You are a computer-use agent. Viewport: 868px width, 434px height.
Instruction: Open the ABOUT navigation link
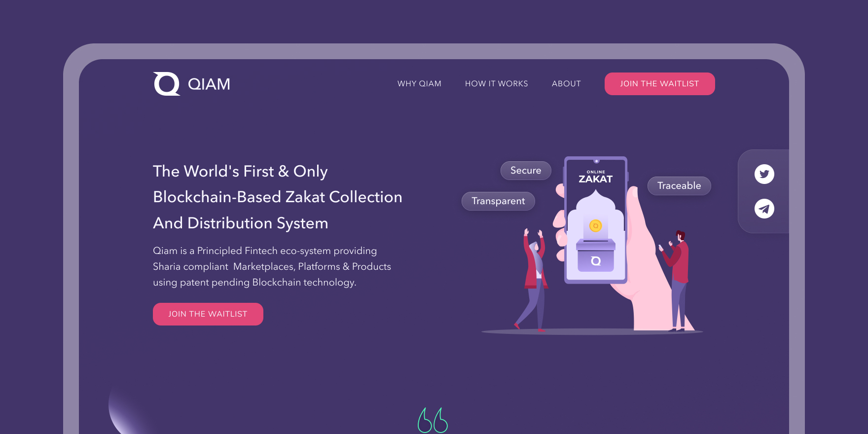(566, 84)
